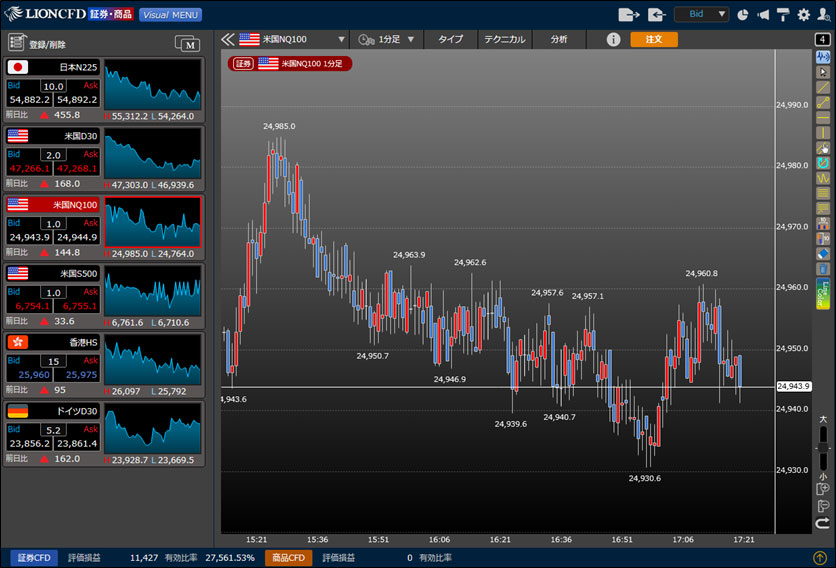Open the 分析 menu
This screenshot has height=568, width=836.
point(558,40)
